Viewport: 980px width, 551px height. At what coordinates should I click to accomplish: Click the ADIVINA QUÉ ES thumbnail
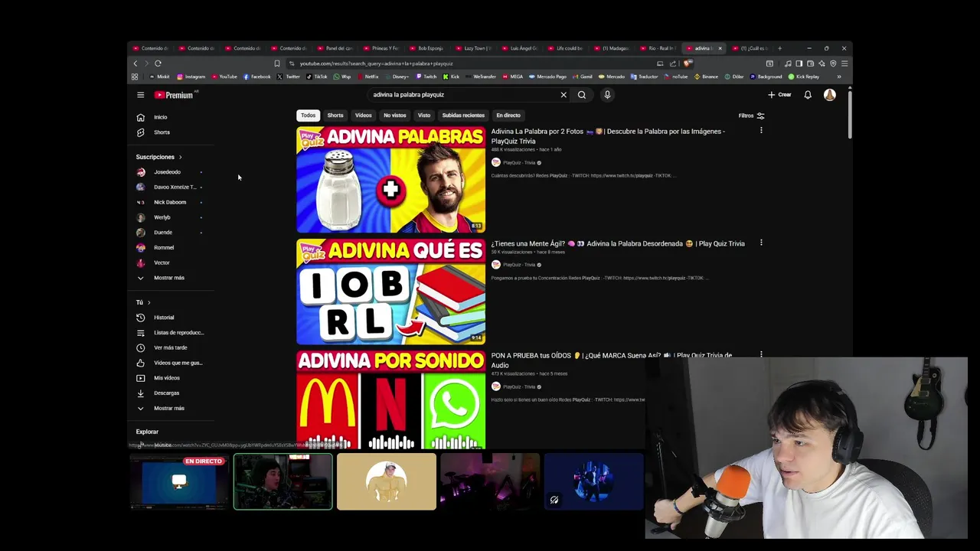click(390, 292)
